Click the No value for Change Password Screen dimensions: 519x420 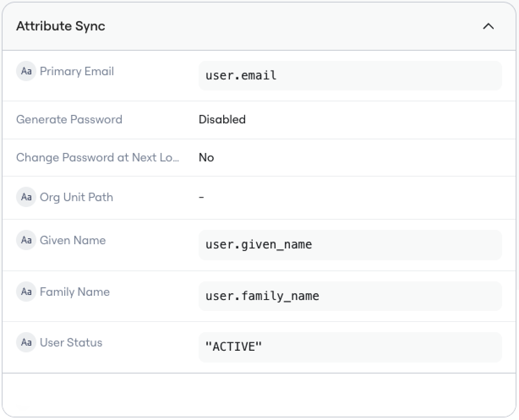pos(206,158)
